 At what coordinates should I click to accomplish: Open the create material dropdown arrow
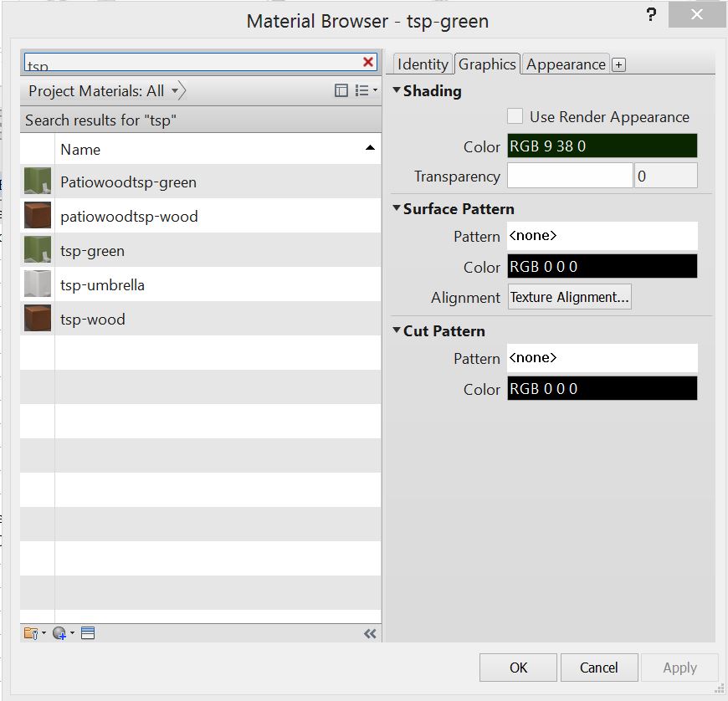tap(72, 632)
